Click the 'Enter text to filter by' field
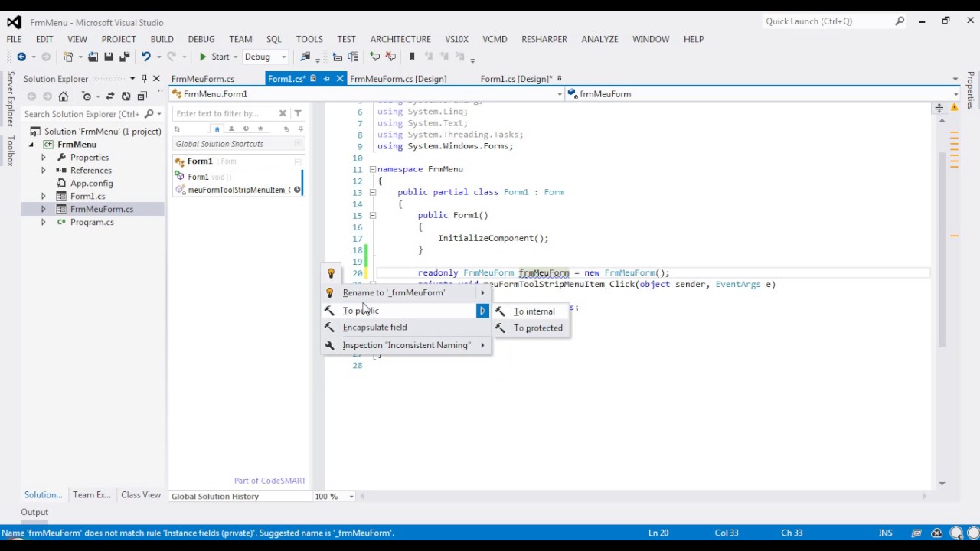The width and height of the screenshot is (980, 551). pyautogui.click(x=225, y=114)
